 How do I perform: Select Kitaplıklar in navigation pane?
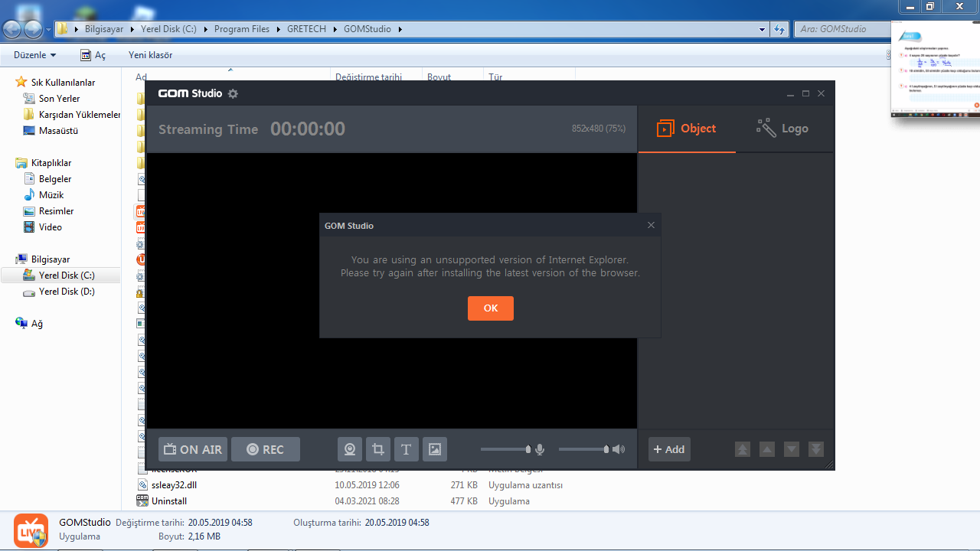(51, 163)
